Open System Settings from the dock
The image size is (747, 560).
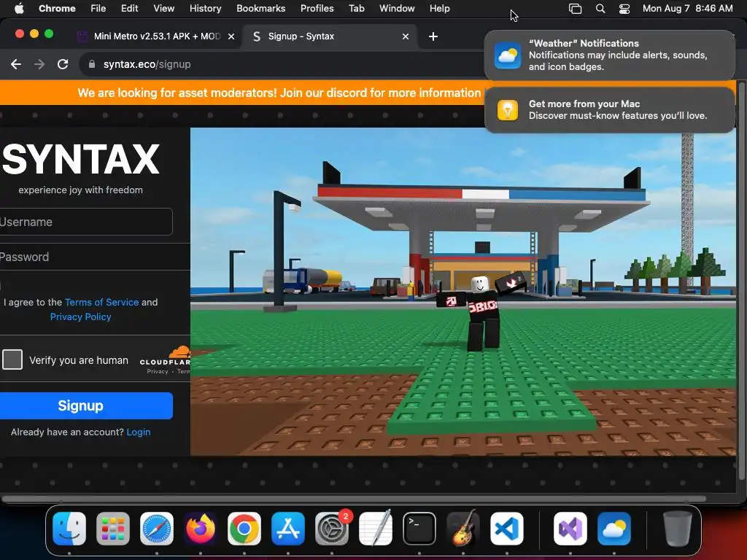click(332, 529)
